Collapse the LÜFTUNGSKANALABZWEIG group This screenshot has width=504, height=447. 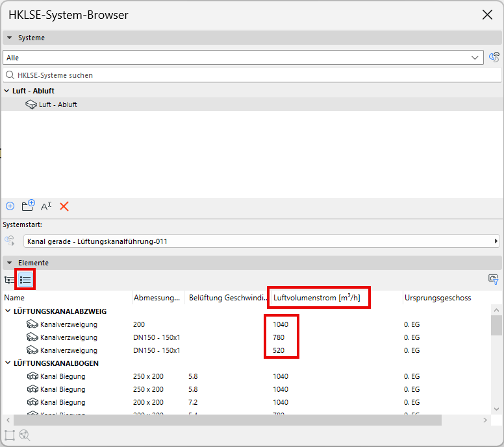8,311
